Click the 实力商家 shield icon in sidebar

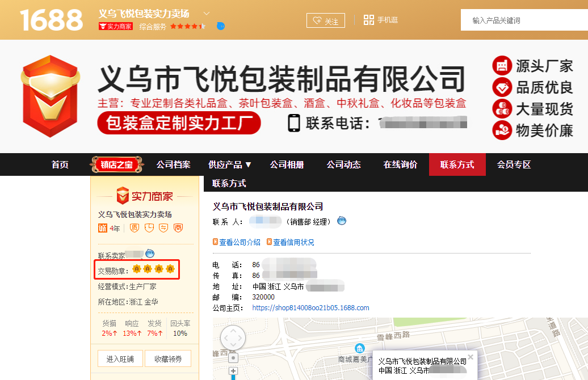click(123, 196)
